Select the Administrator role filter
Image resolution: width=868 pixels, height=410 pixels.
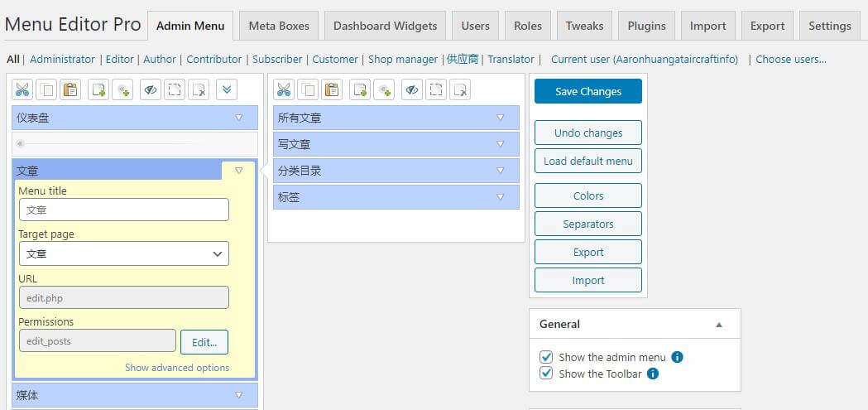pyautogui.click(x=63, y=60)
